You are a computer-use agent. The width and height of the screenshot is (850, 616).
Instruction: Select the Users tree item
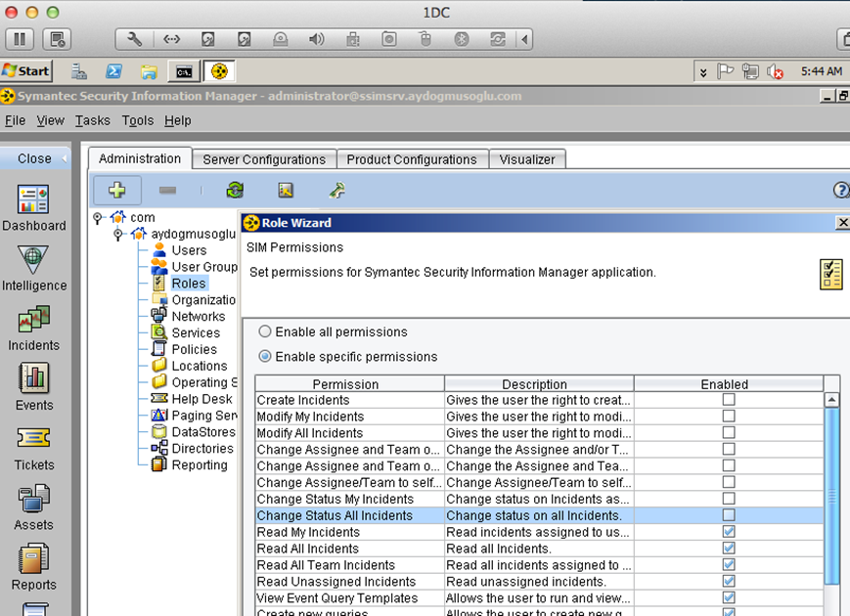tap(189, 250)
